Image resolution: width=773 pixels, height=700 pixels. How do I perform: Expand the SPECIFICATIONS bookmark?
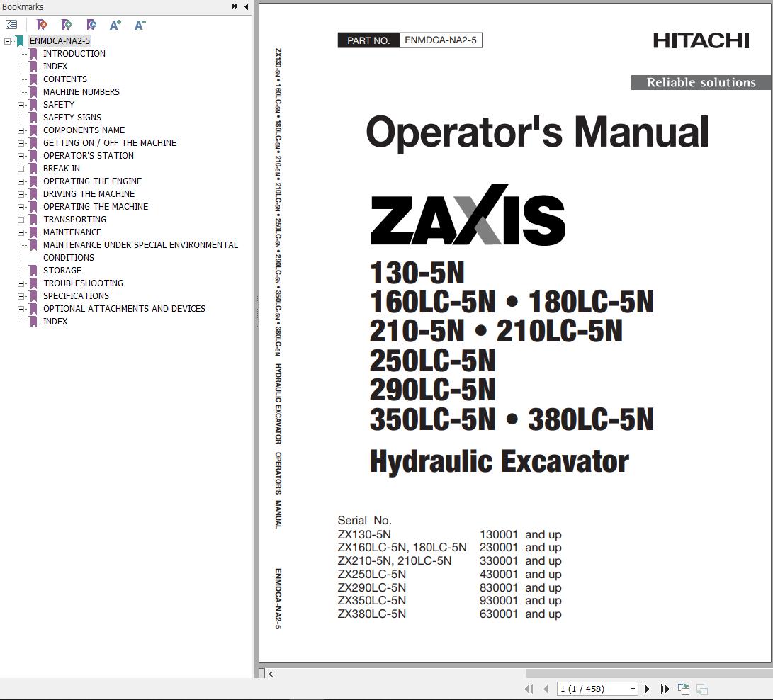[x=21, y=296]
